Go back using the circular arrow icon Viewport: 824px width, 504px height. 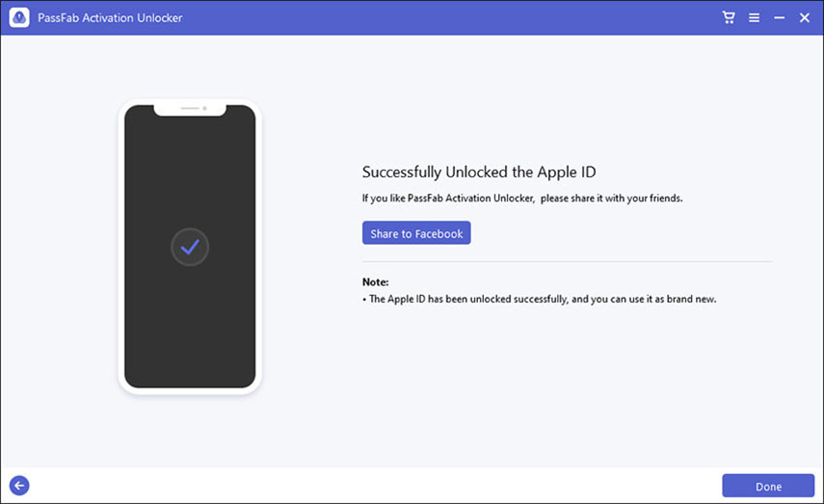[x=19, y=486]
